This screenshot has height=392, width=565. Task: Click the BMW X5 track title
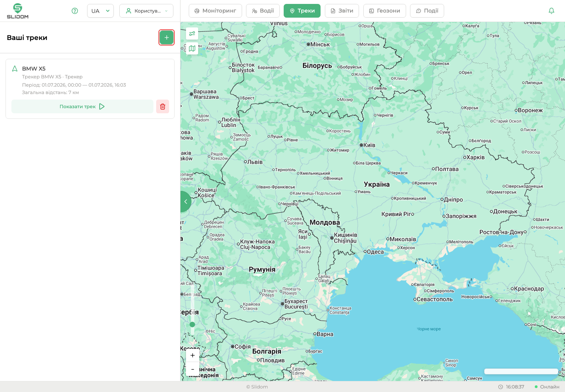click(34, 69)
